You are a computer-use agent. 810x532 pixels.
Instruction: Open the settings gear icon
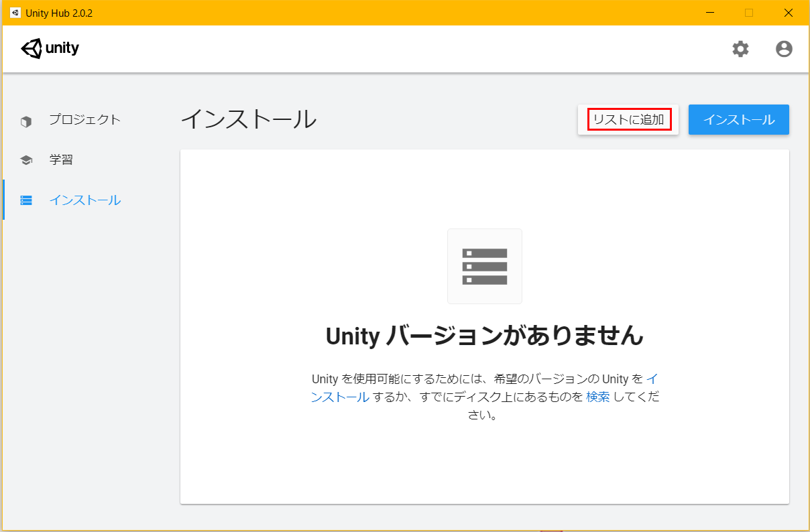pos(740,49)
